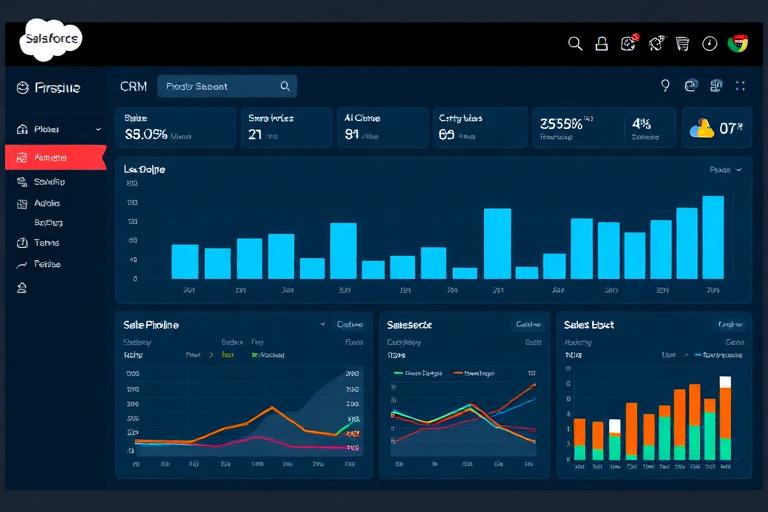Image resolution: width=768 pixels, height=512 pixels.
Task: Click the rocket icon in top bar
Action: (x=656, y=43)
